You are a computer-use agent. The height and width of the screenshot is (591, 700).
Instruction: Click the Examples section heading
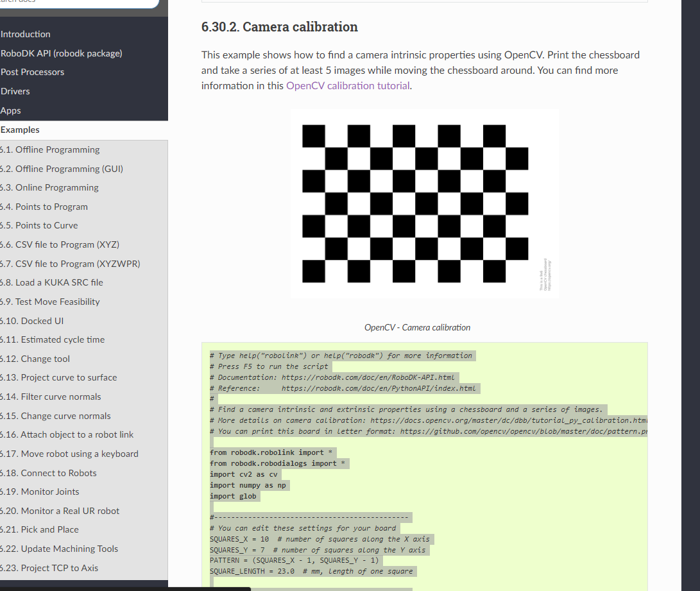21,130
